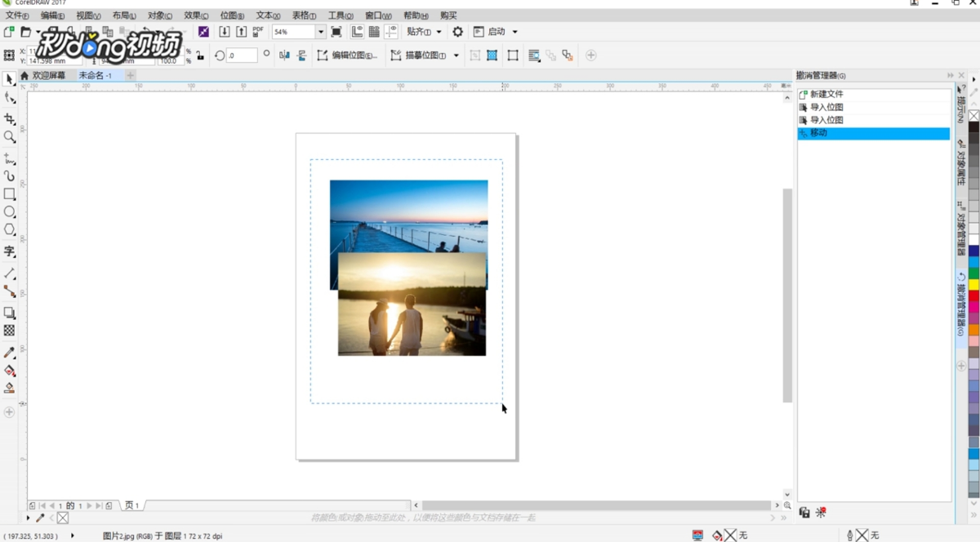Open the Bitmaps (位图) menu
Viewport: 980px width, 542px height.
pyautogui.click(x=233, y=16)
